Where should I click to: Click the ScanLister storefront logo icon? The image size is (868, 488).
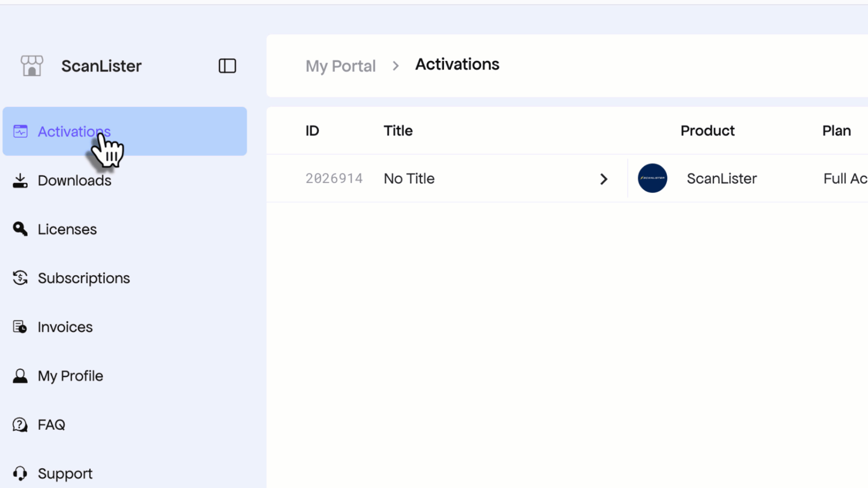32,66
